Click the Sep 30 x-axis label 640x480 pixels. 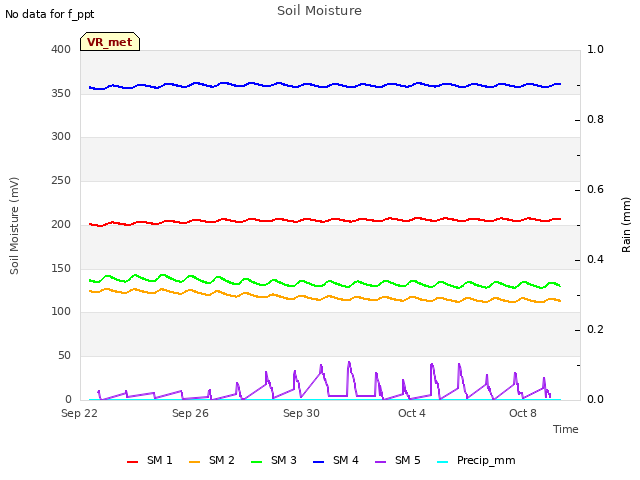click(301, 413)
